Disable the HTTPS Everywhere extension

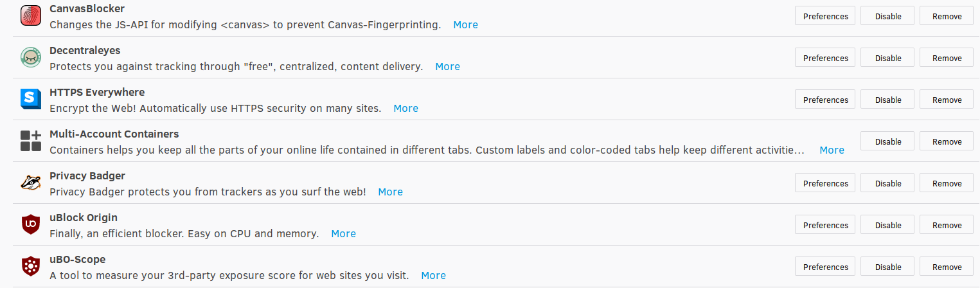point(888,100)
